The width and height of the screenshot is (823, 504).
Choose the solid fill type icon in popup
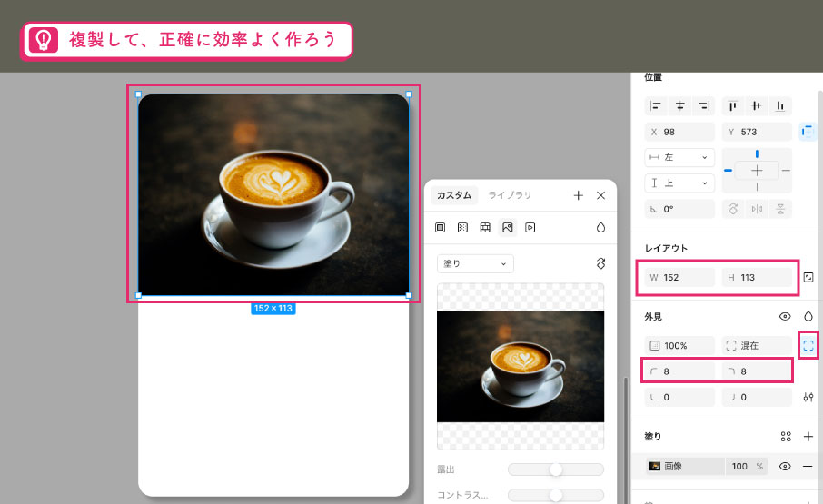coord(440,228)
